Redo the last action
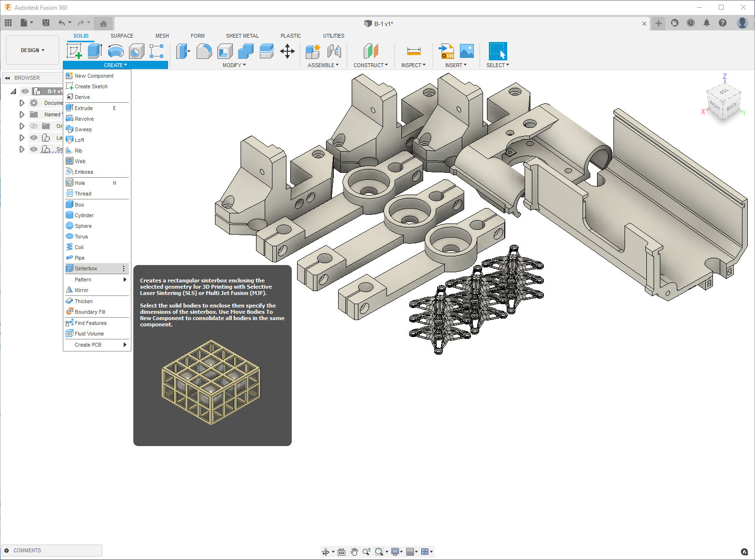This screenshot has height=560, width=755. click(x=81, y=23)
